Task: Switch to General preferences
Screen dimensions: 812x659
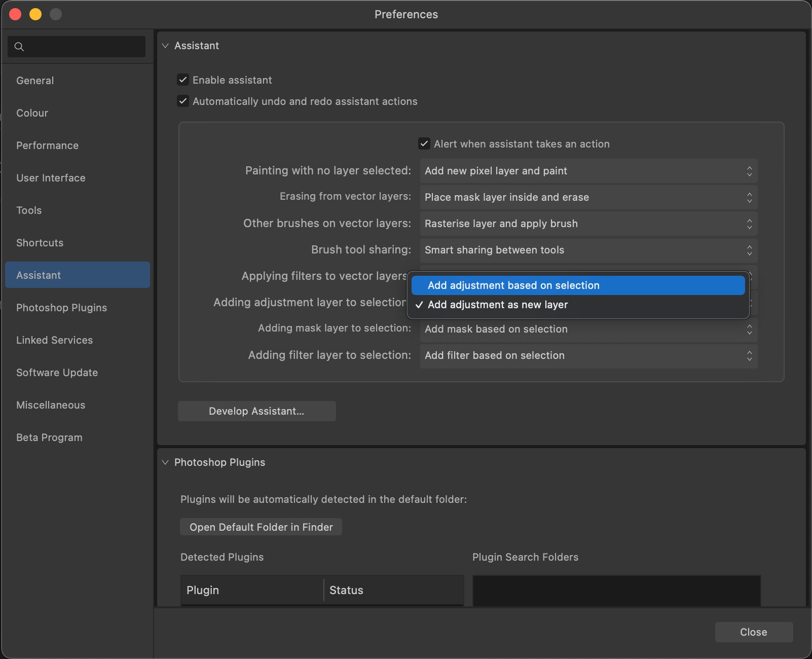Action: point(35,80)
